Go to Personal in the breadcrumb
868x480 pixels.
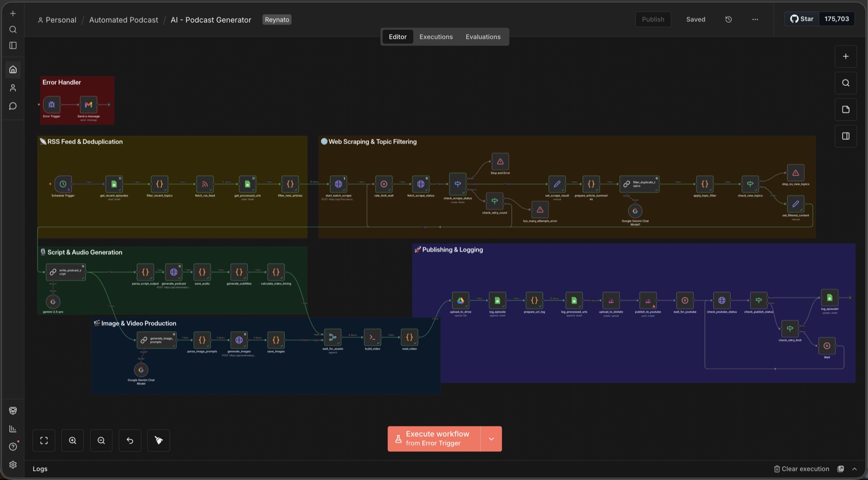[57, 20]
